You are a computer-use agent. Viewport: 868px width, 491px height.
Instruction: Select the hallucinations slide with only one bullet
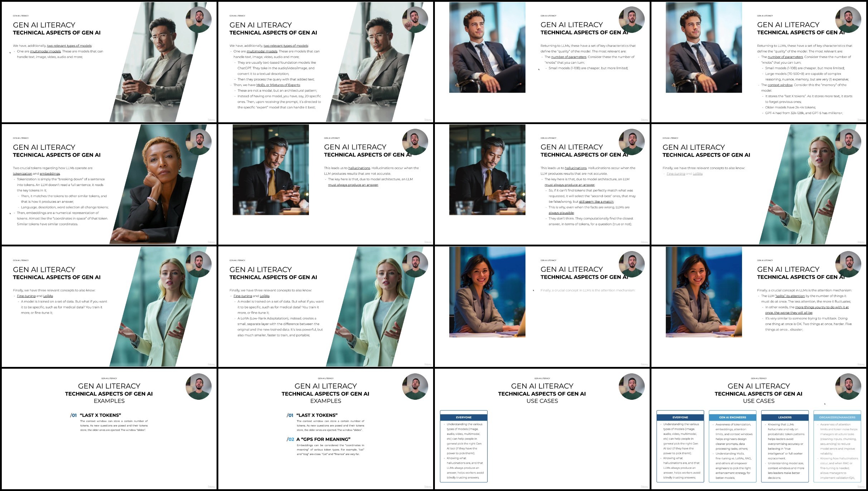[x=325, y=184]
